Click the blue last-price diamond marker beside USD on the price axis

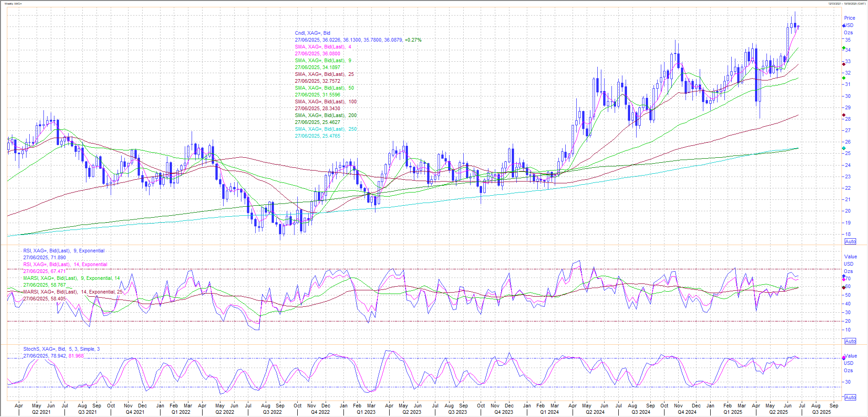coord(844,26)
